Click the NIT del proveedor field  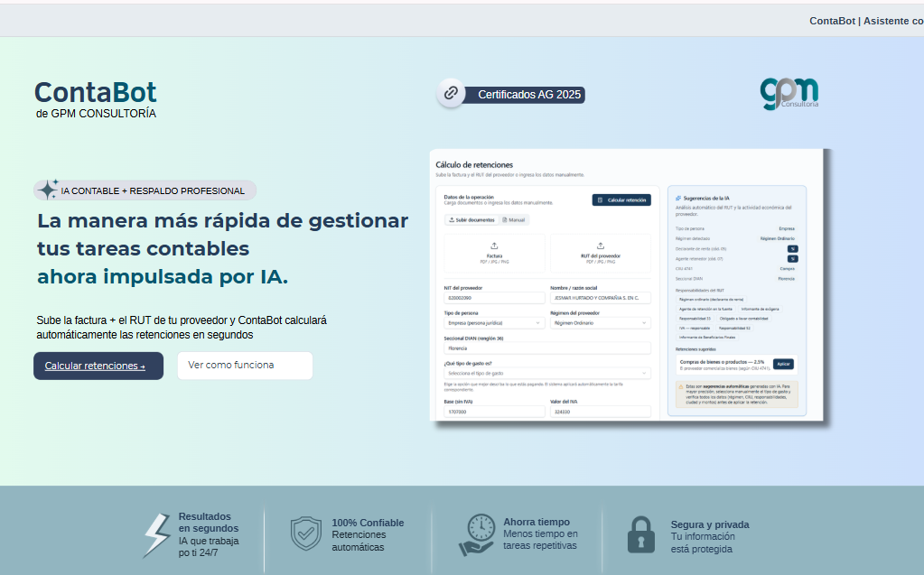(x=494, y=298)
